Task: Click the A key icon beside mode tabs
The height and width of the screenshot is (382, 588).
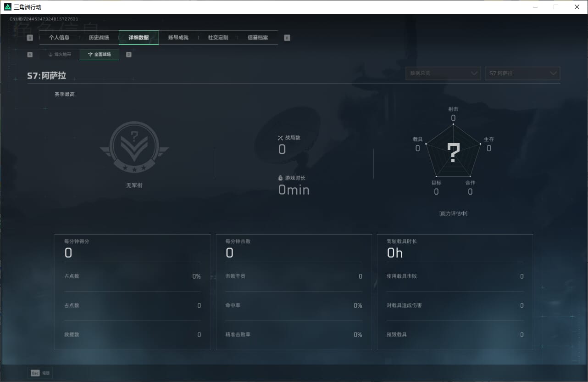Action: tap(30, 55)
